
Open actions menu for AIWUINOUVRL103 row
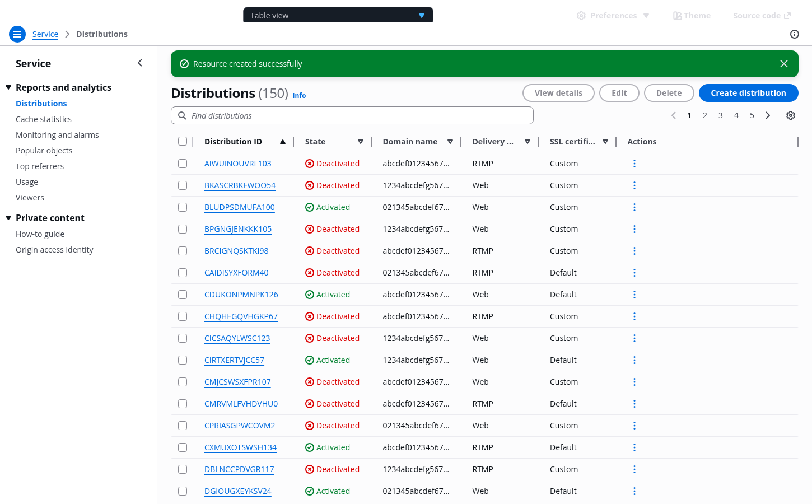coord(634,164)
